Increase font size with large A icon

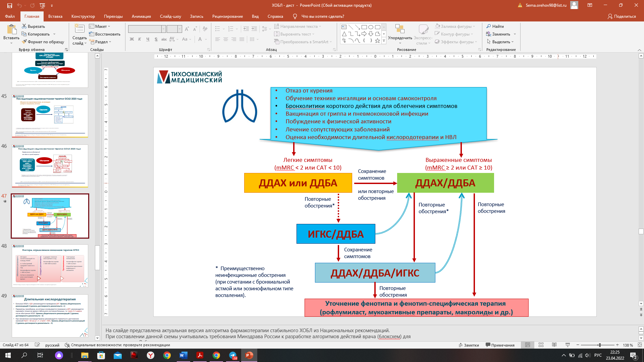click(x=187, y=29)
